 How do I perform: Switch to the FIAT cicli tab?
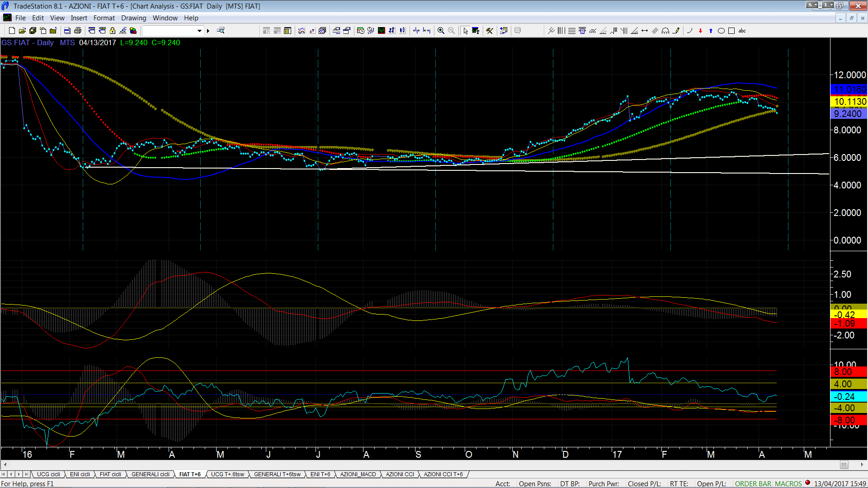click(x=110, y=474)
